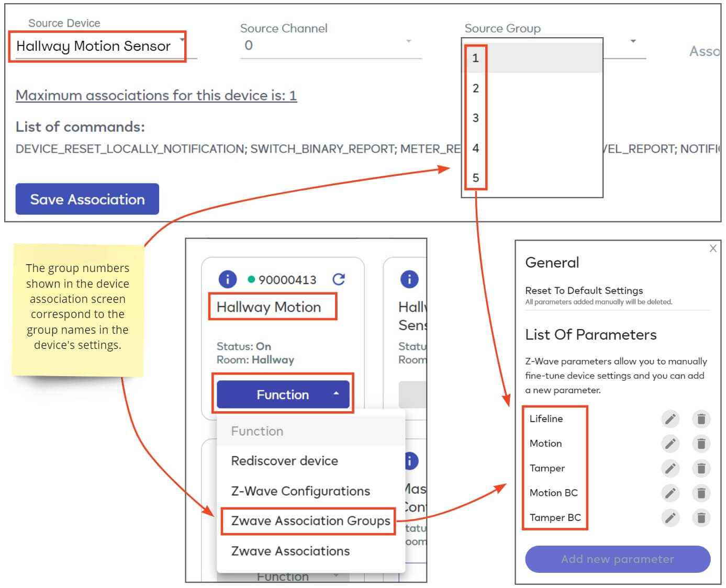Choose Zwave Association Groups menu item
The height and width of the screenshot is (588, 726).
(x=310, y=521)
